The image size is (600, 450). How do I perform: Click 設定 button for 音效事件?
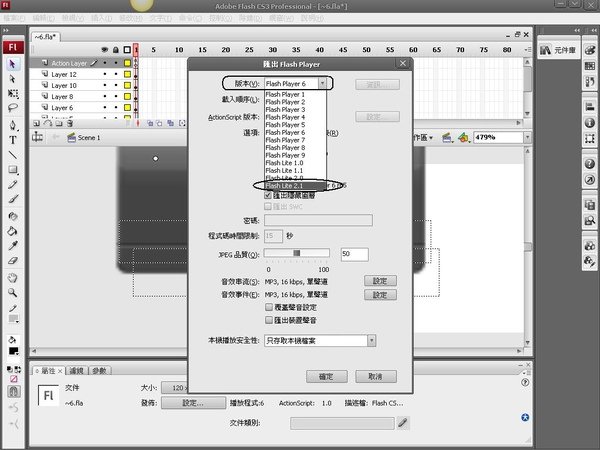[380, 295]
